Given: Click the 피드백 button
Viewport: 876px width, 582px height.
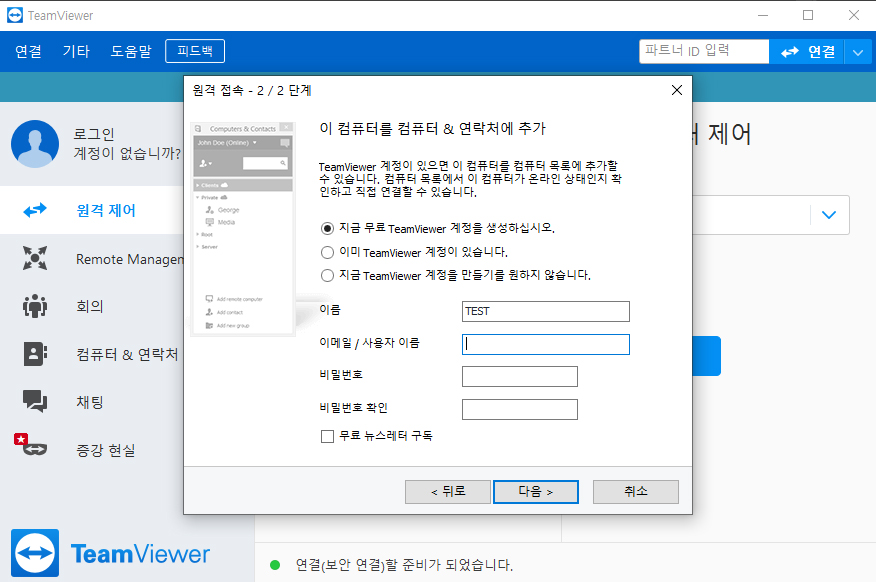Looking at the screenshot, I should pyautogui.click(x=195, y=51).
